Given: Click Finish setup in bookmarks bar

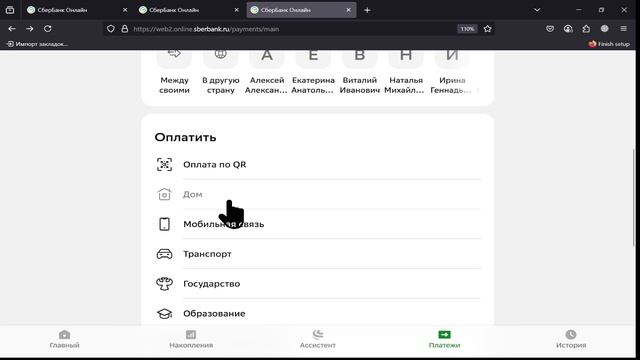Looking at the screenshot, I should point(609,44).
